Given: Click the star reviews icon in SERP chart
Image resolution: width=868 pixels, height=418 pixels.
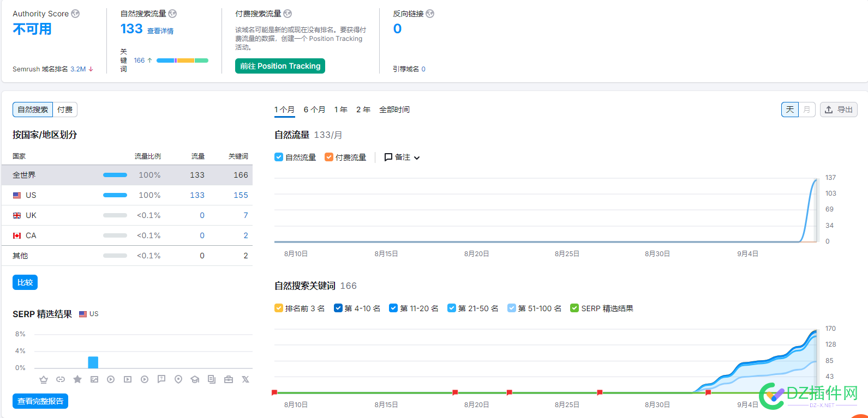Looking at the screenshot, I should click(77, 379).
